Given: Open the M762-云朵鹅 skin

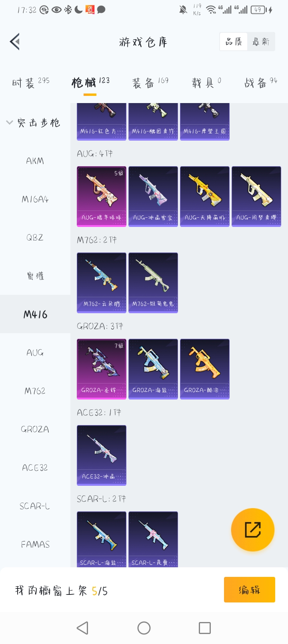Looking at the screenshot, I should (102, 283).
